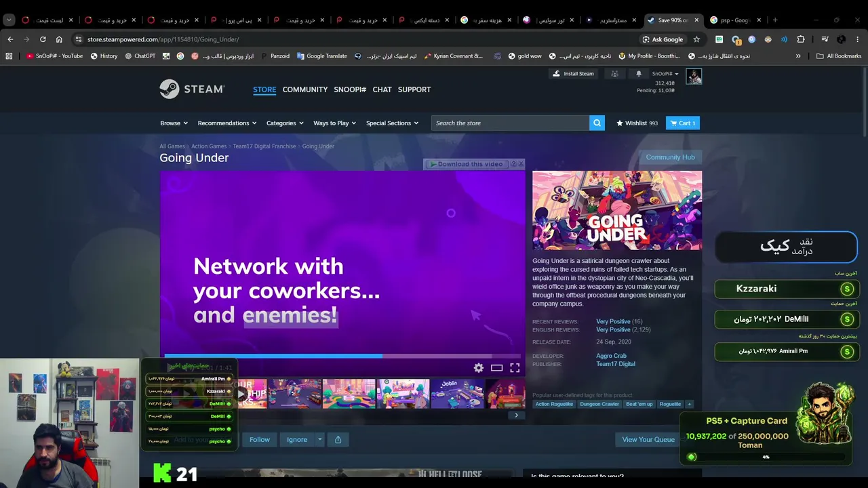The image size is (868, 488).
Task: Open the apps grid icon in bookmarks bar
Action: point(9,56)
